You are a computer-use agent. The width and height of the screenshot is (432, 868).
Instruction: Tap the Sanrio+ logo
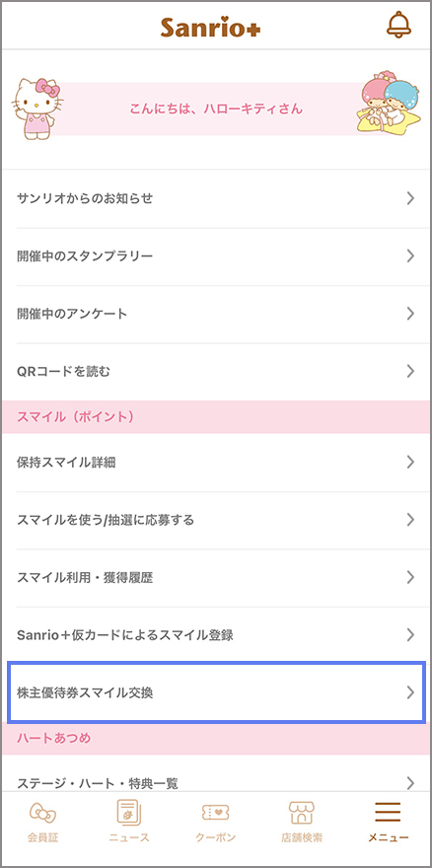coord(210,28)
